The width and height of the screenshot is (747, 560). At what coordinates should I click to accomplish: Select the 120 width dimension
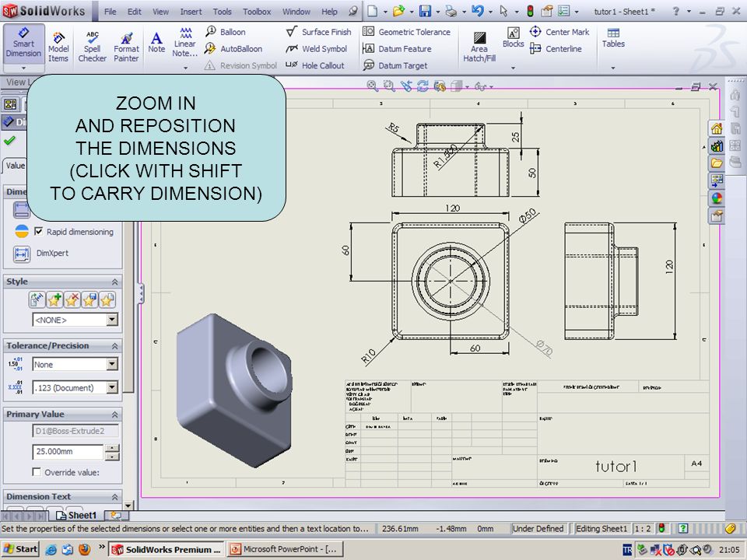(x=453, y=208)
